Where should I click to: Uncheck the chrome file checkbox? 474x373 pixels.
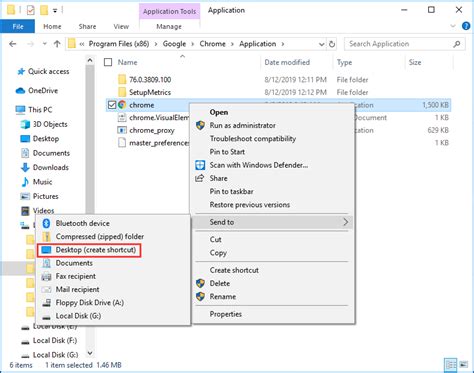click(x=112, y=105)
